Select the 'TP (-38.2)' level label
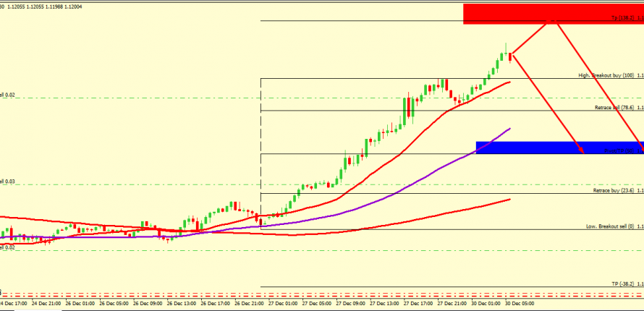 tap(622, 284)
